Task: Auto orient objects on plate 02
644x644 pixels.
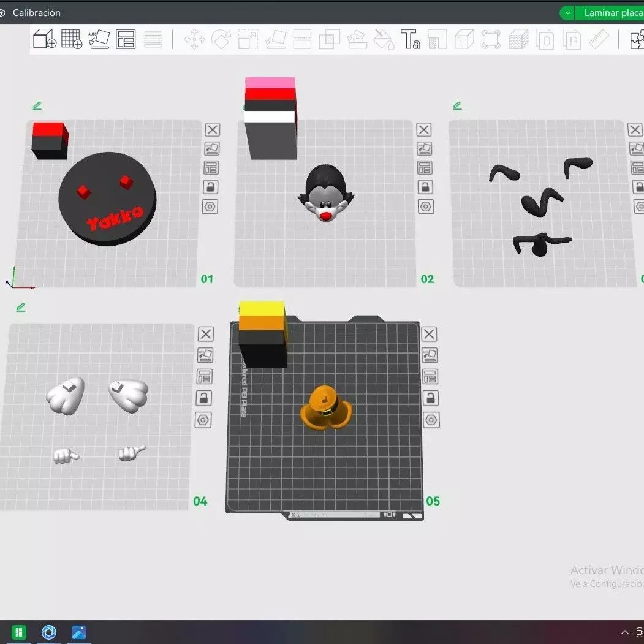Action: (x=424, y=149)
